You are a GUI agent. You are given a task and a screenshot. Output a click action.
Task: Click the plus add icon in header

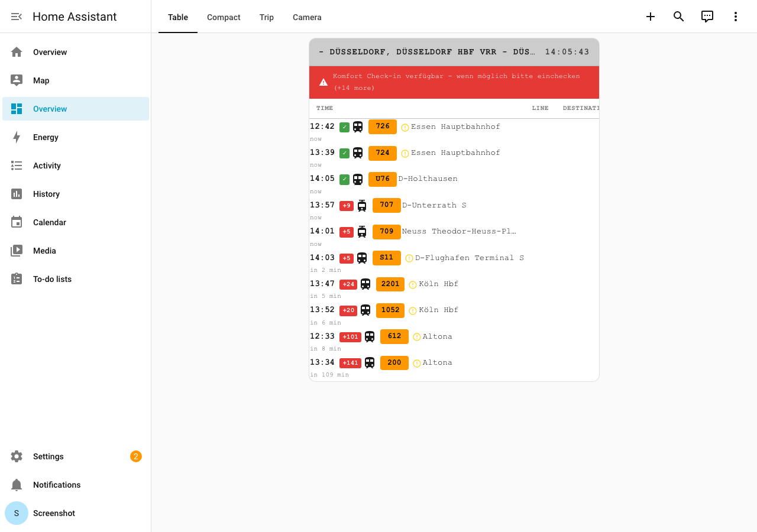click(x=651, y=17)
